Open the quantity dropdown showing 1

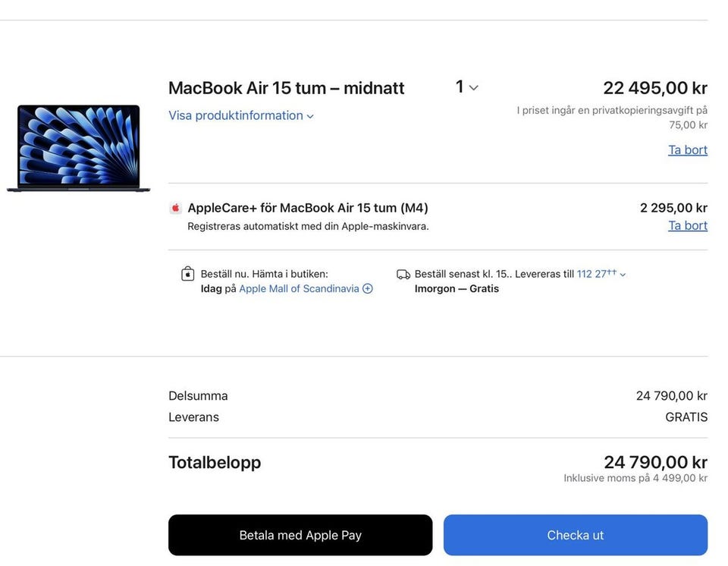[466, 87]
